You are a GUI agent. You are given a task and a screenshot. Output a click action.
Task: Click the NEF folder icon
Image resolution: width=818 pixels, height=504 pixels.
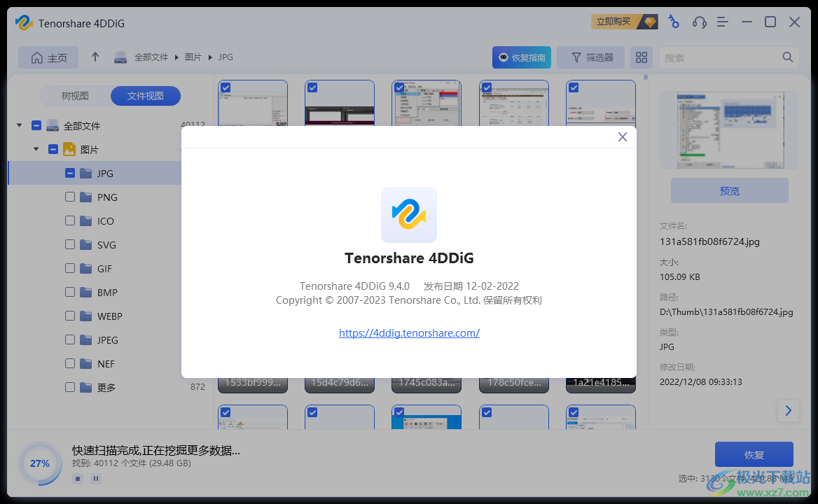pos(86,364)
